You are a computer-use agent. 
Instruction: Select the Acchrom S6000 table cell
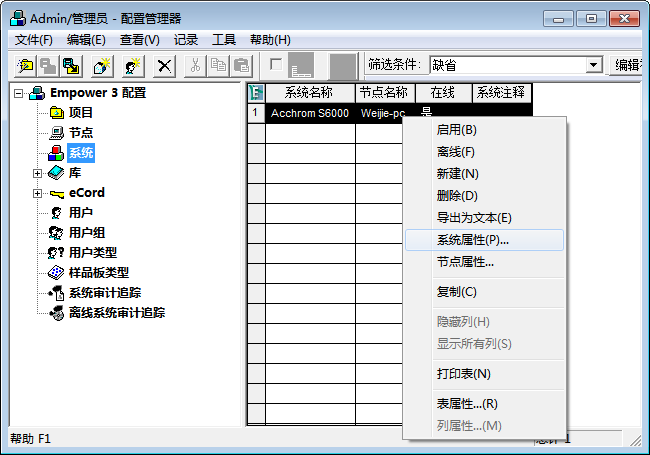coord(310,113)
